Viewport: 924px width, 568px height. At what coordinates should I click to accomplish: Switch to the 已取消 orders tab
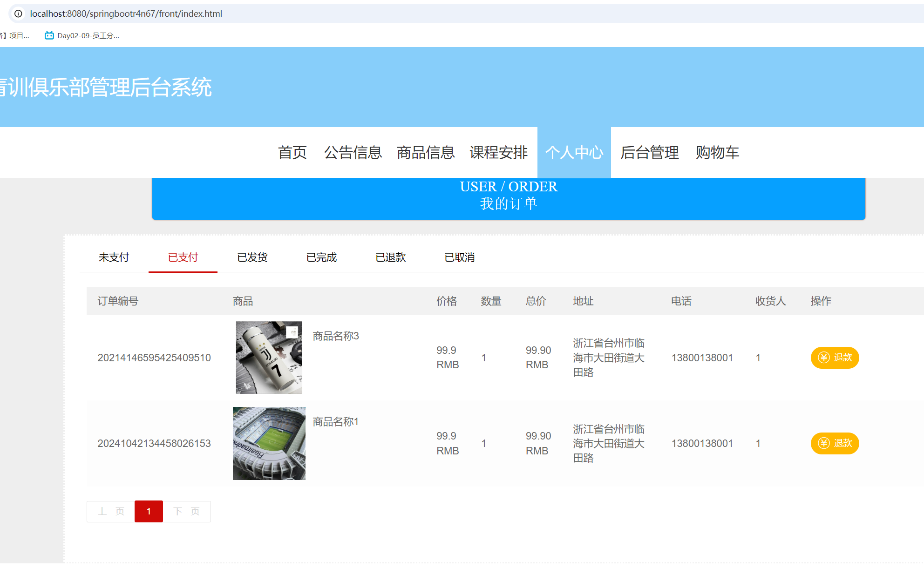pos(460,257)
